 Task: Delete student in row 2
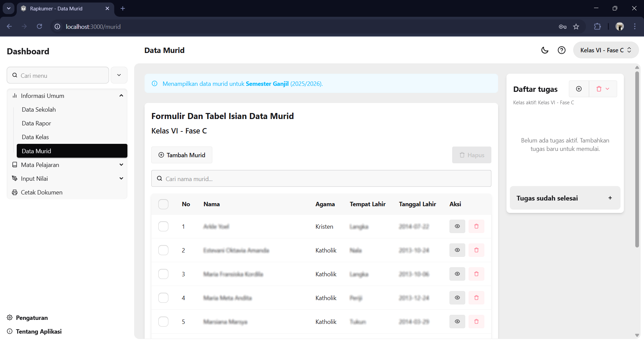point(476,250)
